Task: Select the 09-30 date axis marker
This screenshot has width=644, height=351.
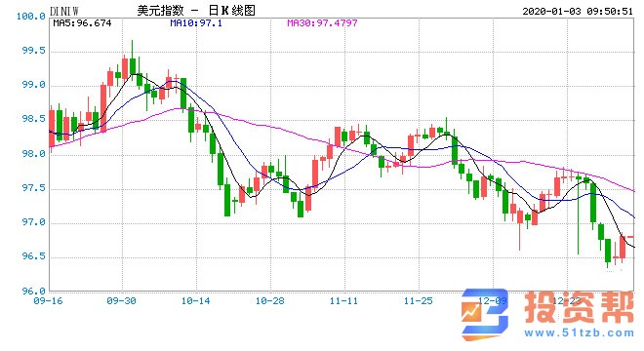Action: (x=121, y=301)
